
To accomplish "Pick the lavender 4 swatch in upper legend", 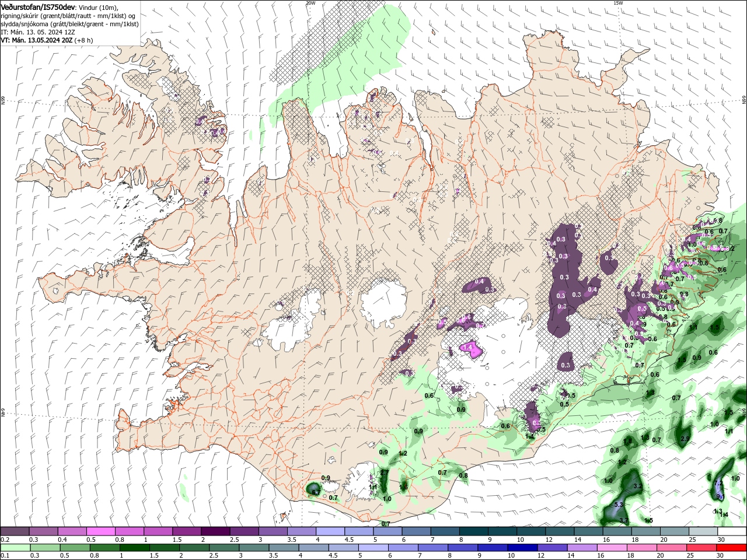I will point(329,531).
